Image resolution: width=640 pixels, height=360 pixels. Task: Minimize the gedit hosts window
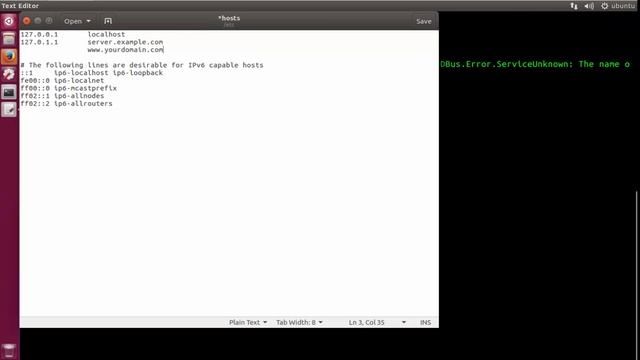tap(38, 21)
